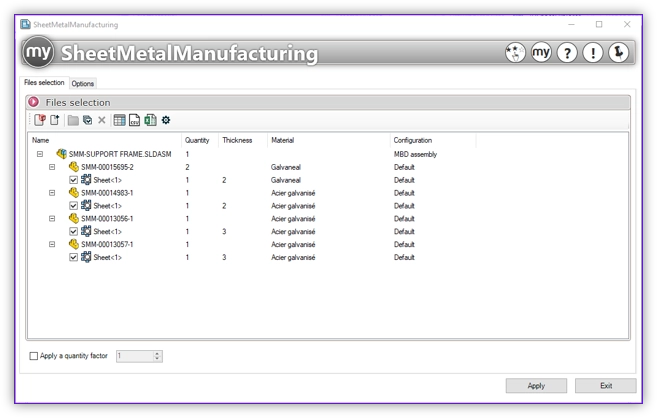This screenshot has width=657, height=418.
Task: Click the pushpin icon in header
Action: click(x=618, y=53)
